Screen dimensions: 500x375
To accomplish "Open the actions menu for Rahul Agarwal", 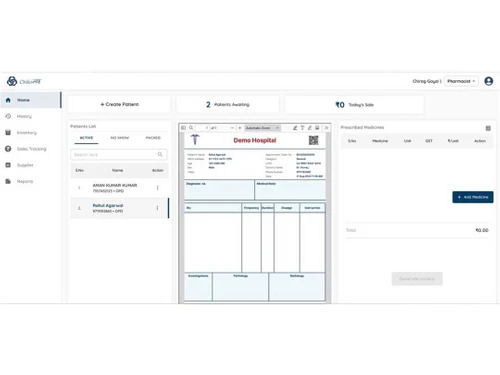I will 157,208.
